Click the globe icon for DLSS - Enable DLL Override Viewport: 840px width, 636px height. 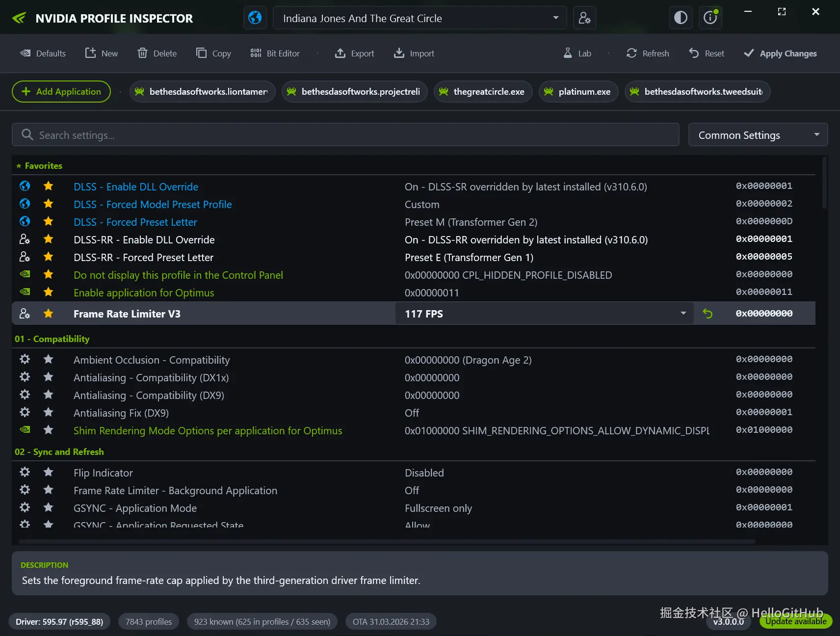(25, 186)
